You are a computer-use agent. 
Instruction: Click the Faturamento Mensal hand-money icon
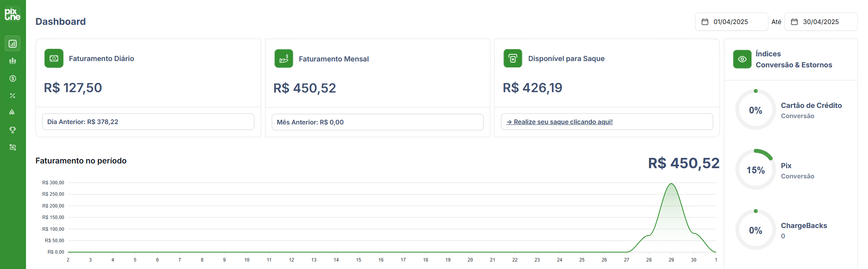click(284, 59)
